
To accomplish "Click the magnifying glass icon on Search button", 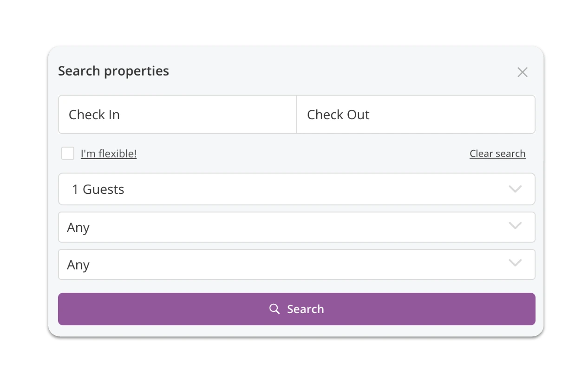I will point(274,309).
